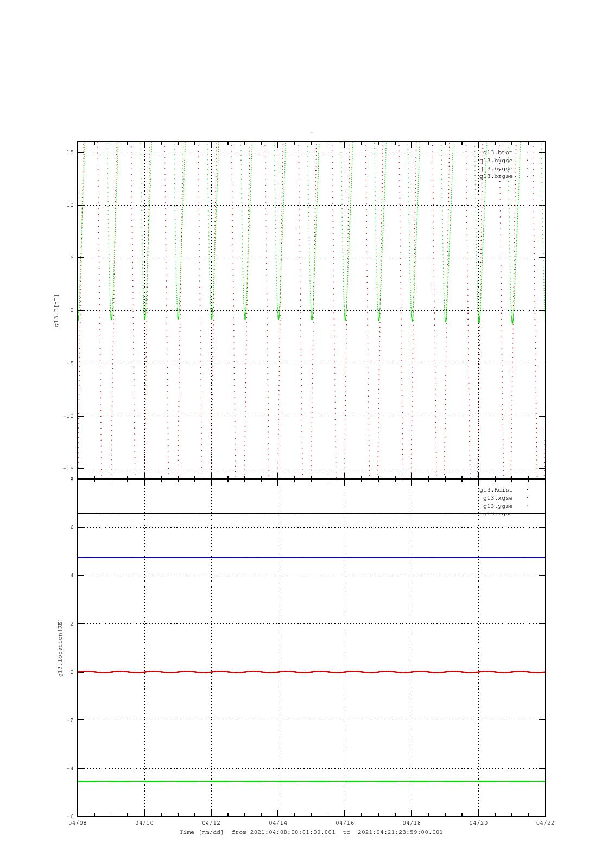
Task: Click the 6 tick on the location axis
Action: (x=72, y=527)
